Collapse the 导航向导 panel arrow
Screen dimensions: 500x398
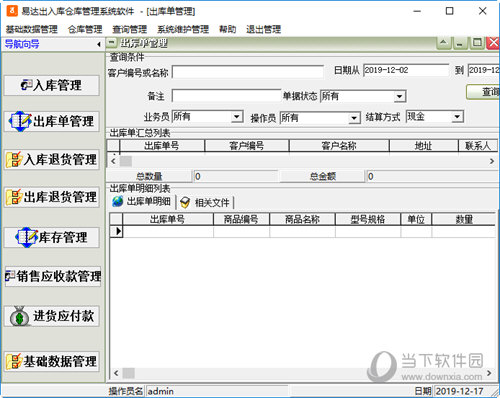click(99, 44)
